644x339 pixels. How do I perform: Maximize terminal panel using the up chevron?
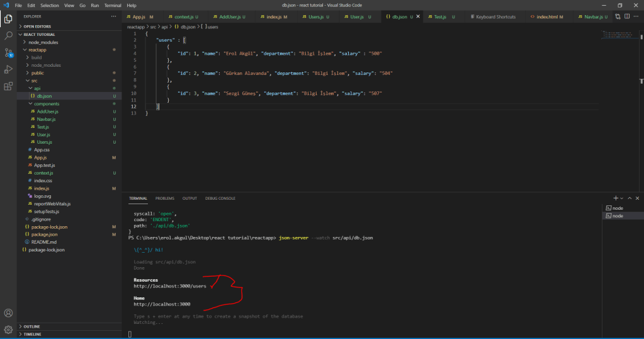tap(630, 198)
